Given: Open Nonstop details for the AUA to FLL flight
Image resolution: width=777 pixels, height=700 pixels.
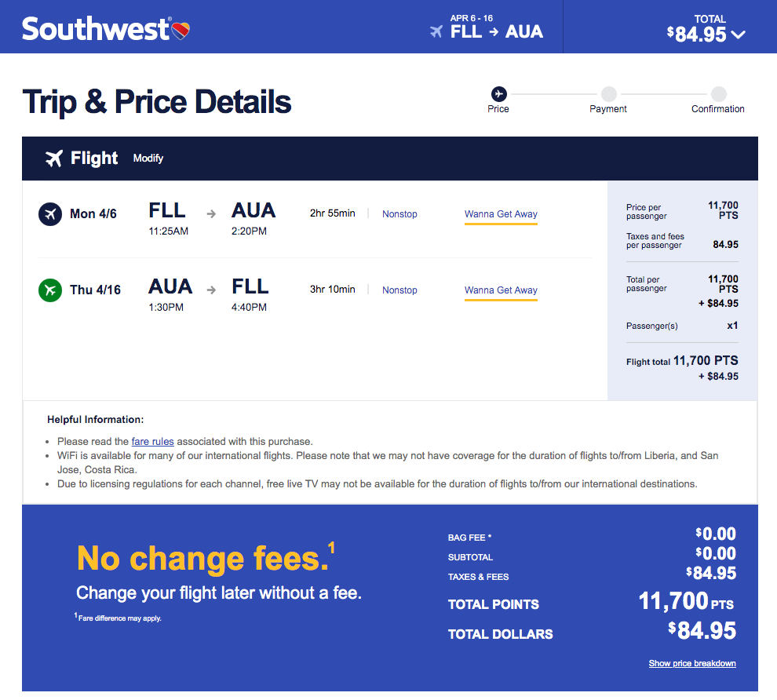Looking at the screenshot, I should click(399, 290).
